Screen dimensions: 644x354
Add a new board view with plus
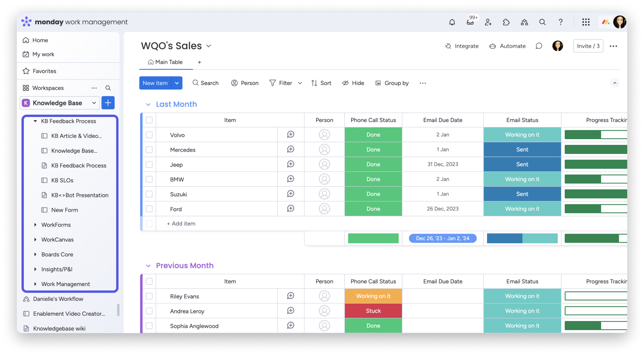point(199,62)
